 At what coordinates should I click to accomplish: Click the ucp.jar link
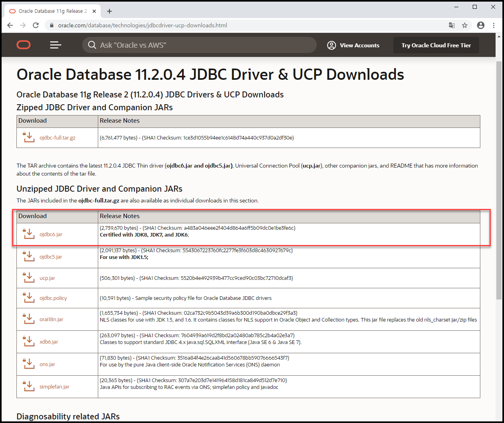[47, 278]
